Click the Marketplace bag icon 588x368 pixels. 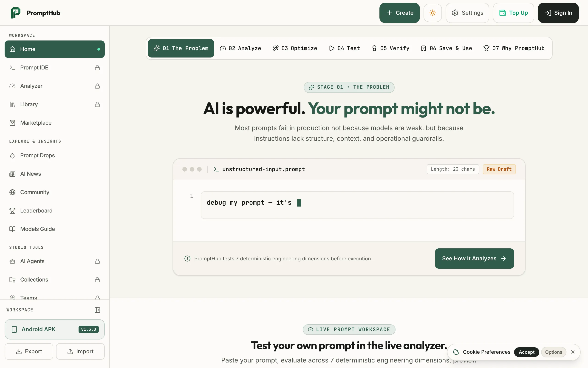coord(12,123)
